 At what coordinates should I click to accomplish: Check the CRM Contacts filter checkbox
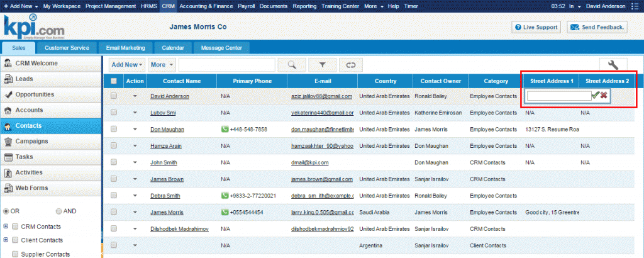15,227
